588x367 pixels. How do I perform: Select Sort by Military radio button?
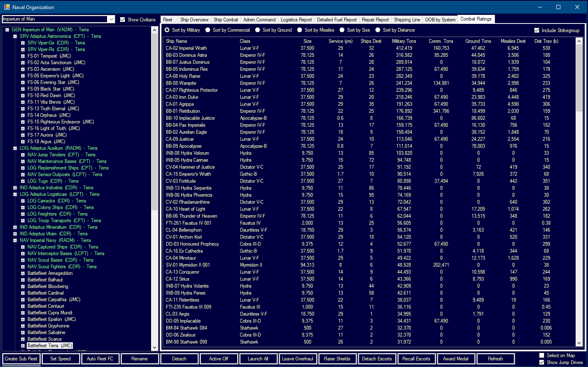pyautogui.click(x=167, y=30)
